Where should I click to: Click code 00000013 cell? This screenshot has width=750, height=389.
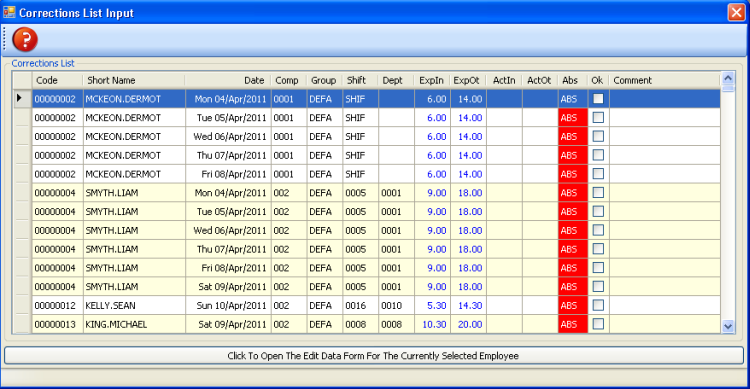pyautogui.click(x=57, y=324)
